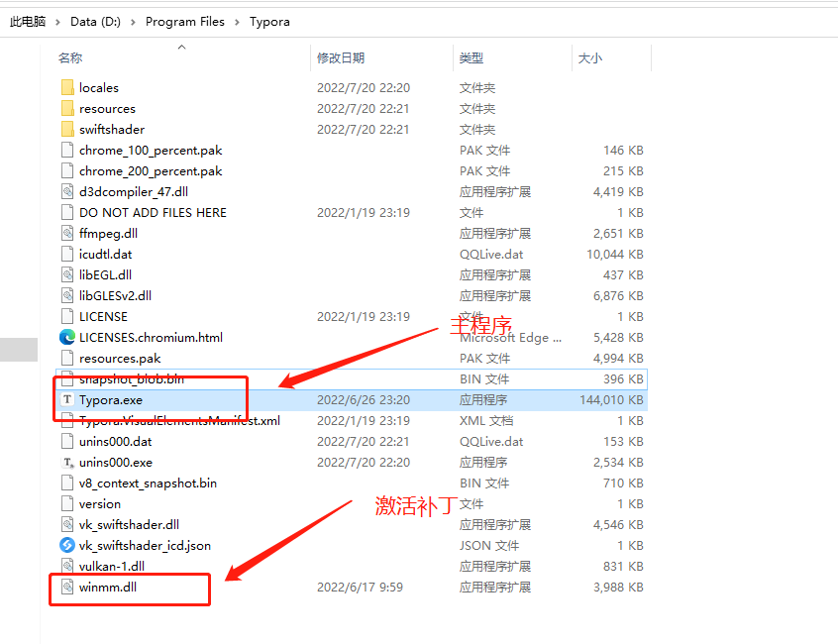Select the v8_context_snapshot.bin file icon
Viewport: 838px width, 644px height.
[67, 483]
